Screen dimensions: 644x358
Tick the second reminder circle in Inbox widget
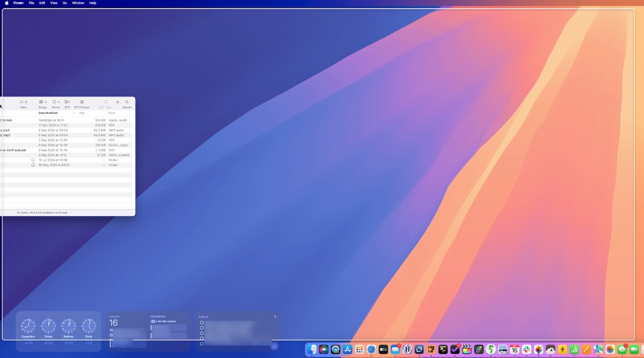pos(202,327)
